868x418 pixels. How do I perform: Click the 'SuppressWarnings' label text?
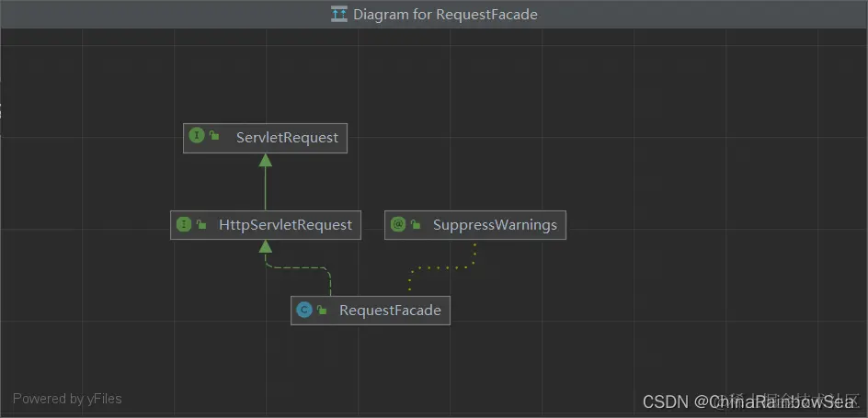point(495,225)
